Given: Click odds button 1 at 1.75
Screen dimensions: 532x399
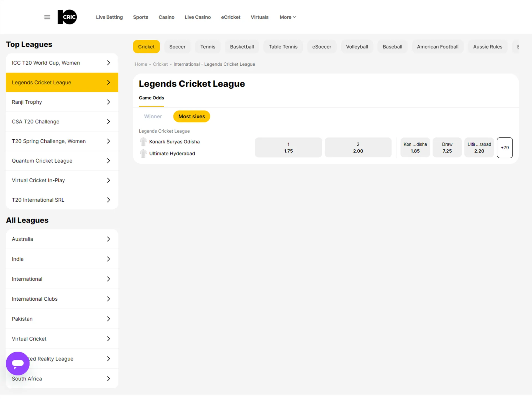Looking at the screenshot, I should tap(289, 147).
